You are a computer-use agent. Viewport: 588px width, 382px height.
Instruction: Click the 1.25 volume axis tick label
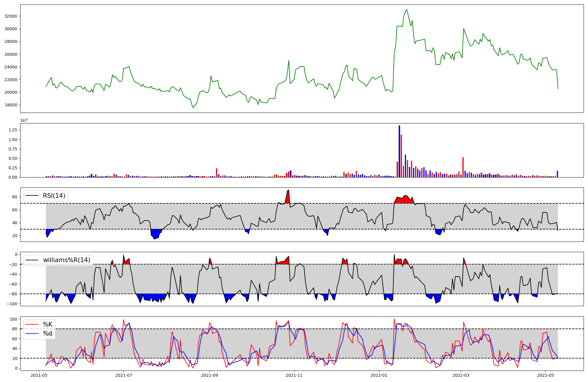point(13,130)
